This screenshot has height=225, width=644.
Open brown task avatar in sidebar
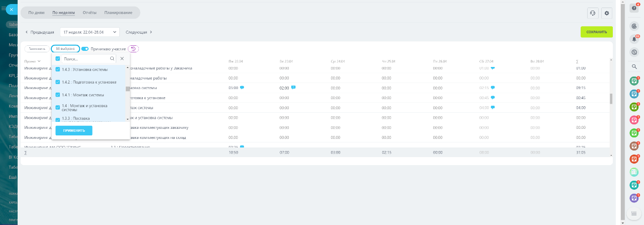click(x=634, y=146)
